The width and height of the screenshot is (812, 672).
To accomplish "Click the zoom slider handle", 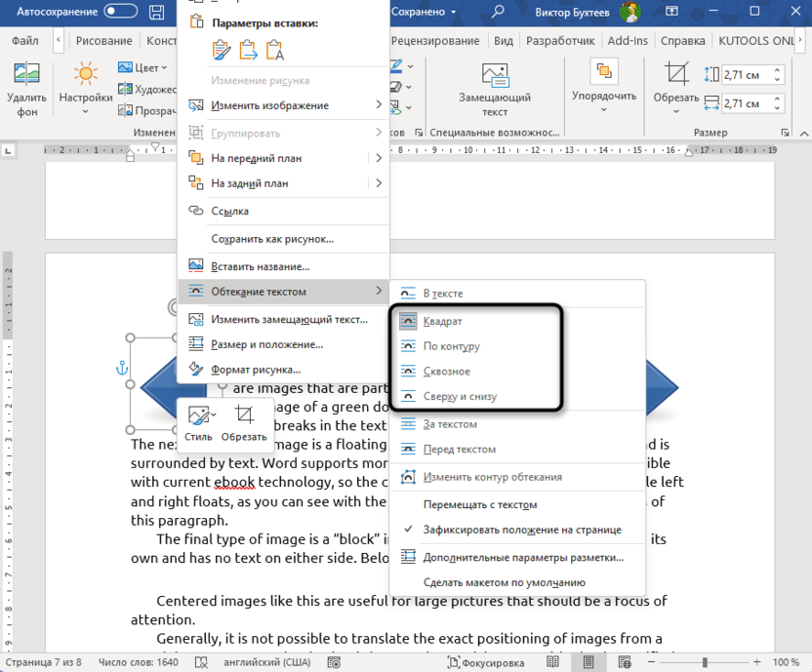I will [x=705, y=662].
